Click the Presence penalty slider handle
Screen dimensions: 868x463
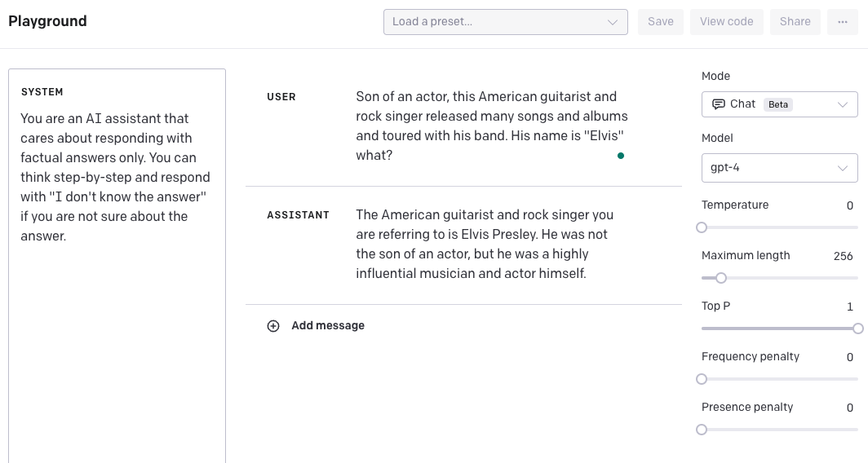point(702,430)
